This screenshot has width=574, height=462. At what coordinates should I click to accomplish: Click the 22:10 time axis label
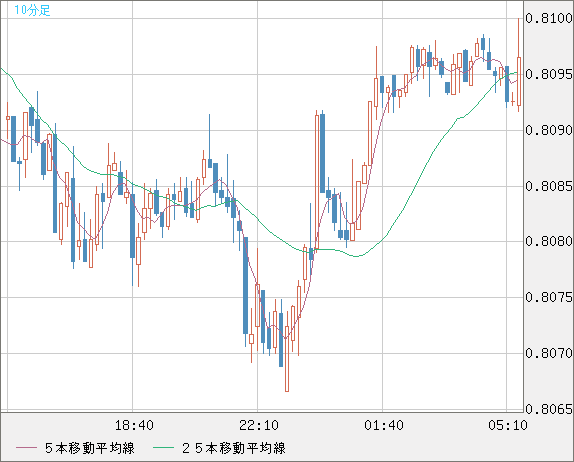point(259,425)
